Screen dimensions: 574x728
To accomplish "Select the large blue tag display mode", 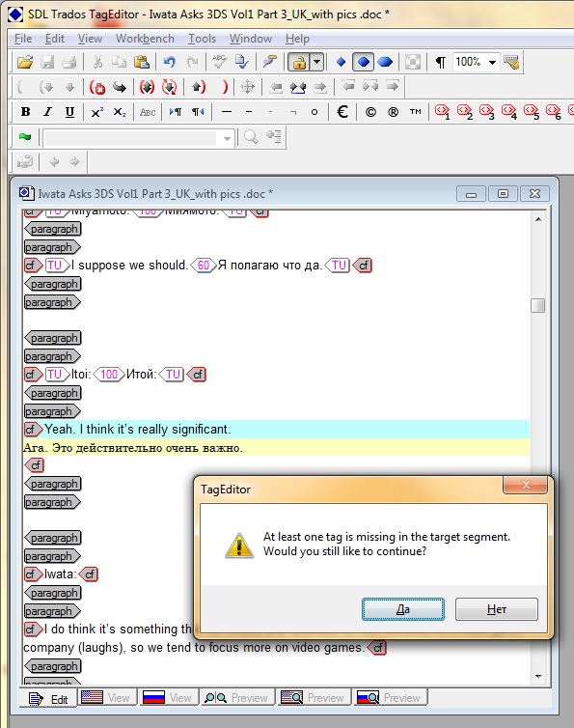I will 385,62.
